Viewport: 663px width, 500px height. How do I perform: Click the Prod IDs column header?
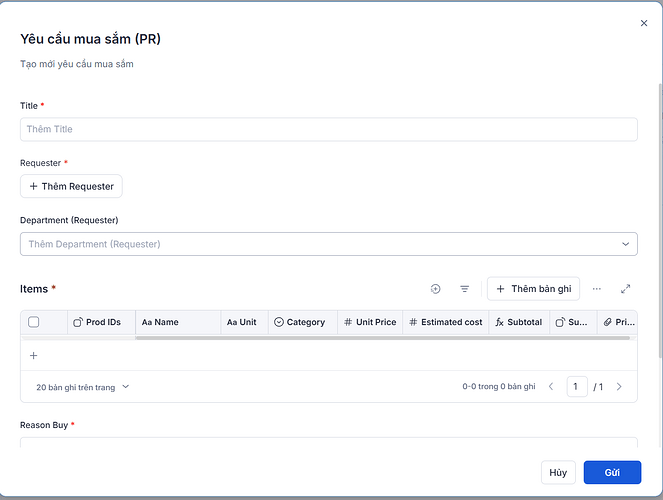101,322
